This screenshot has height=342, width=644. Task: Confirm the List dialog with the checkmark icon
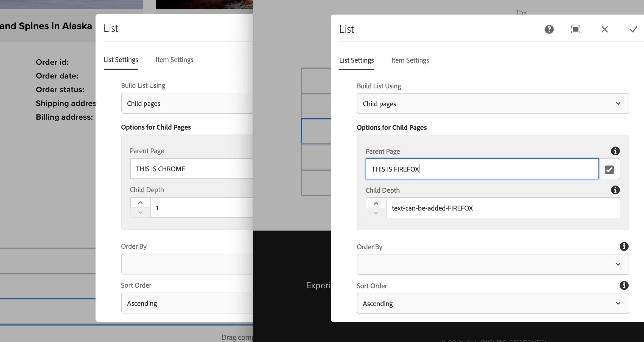pos(634,29)
